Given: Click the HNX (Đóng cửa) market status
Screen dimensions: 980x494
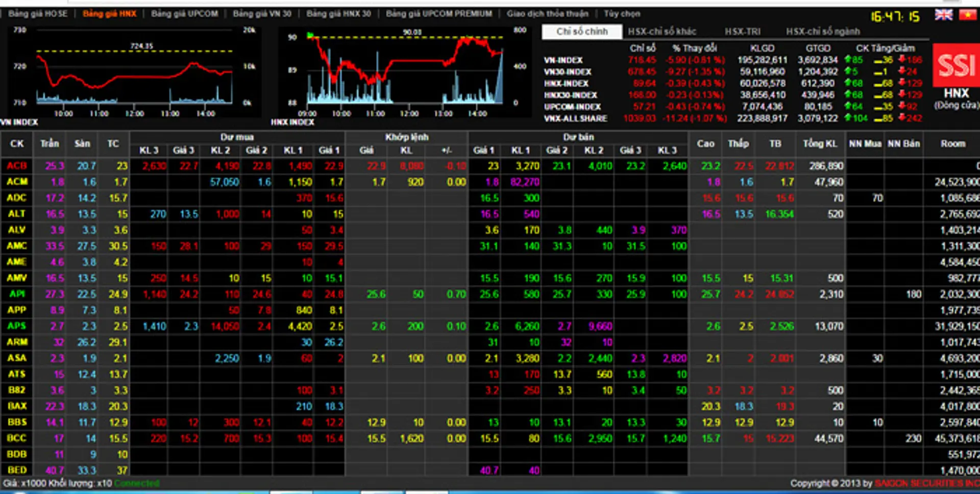Looking at the screenshot, I should point(957,98).
